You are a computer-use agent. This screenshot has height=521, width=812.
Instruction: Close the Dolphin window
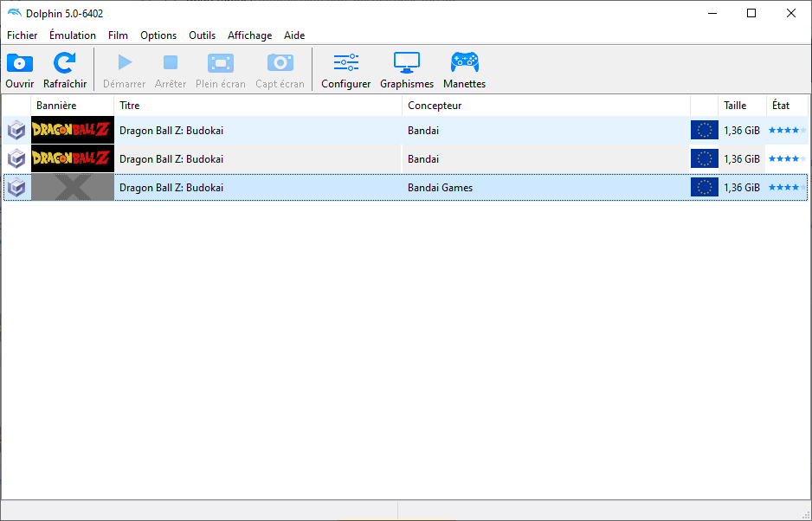790,14
